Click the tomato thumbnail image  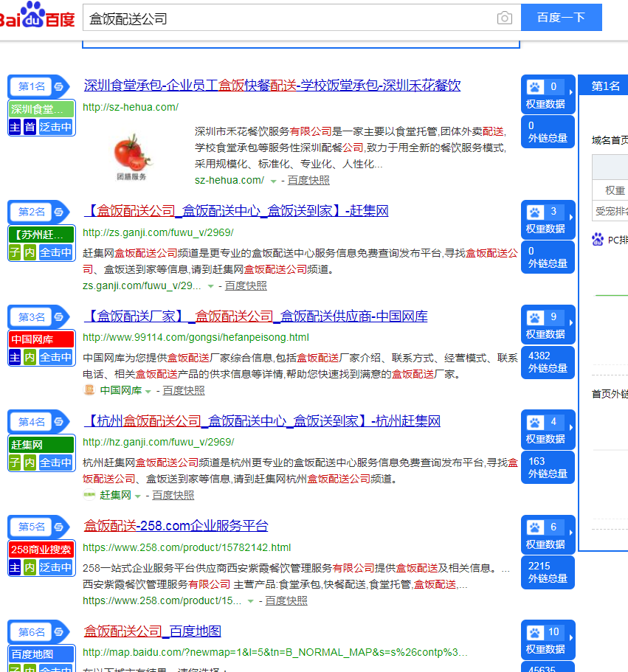pyautogui.click(x=131, y=156)
